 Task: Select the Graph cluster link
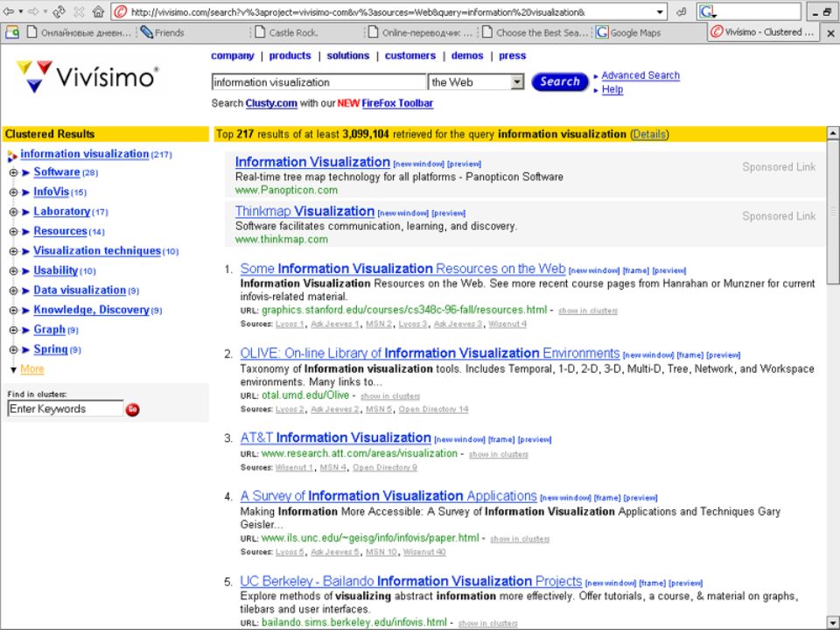point(49,330)
